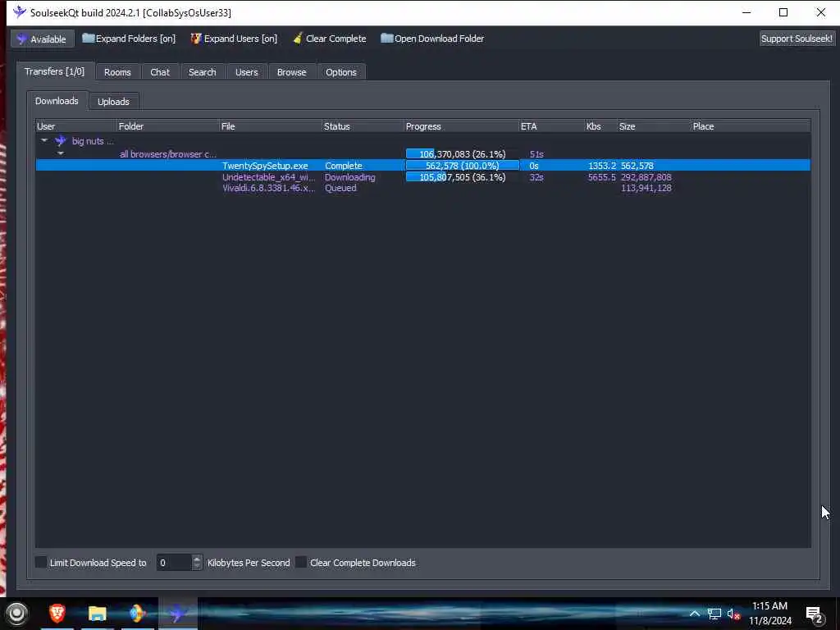Click the download speed limit input field
Viewport: 840px width, 630px height.
coord(174,563)
